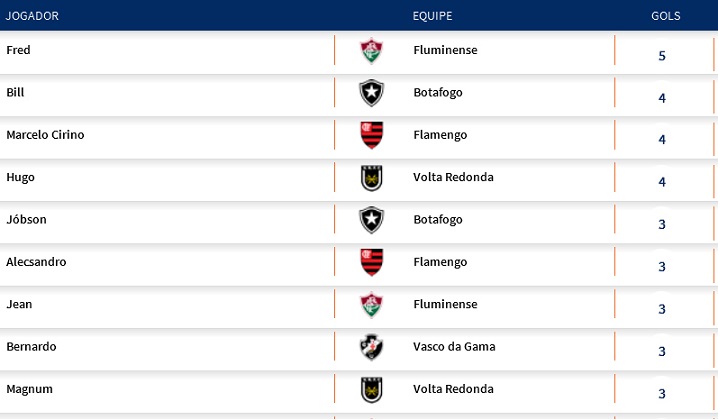
Task: Click player name Alecsandro
Action: 36,262
